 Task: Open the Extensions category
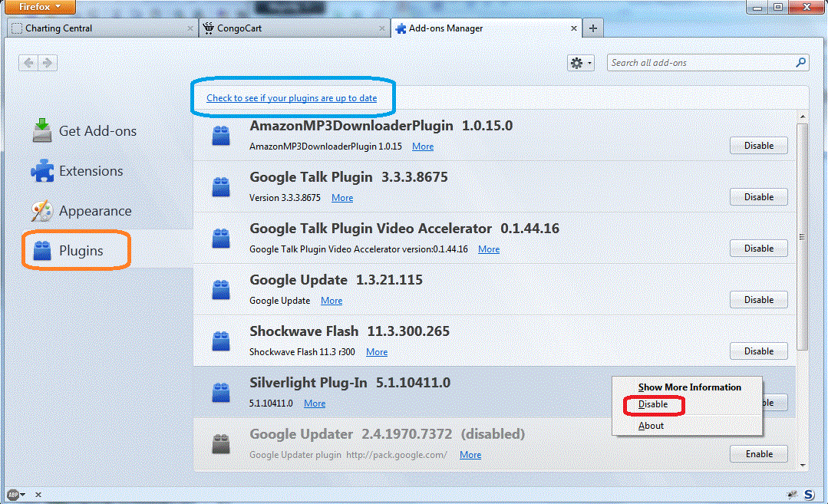[x=77, y=171]
